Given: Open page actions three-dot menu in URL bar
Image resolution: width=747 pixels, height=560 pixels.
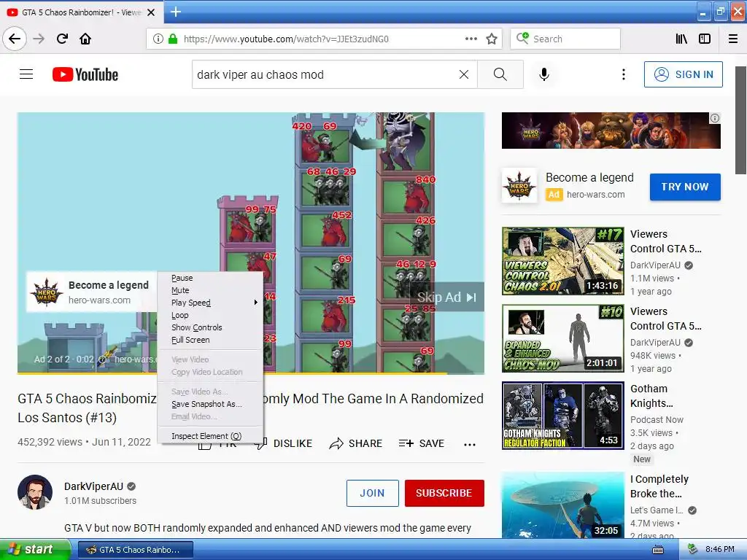Looking at the screenshot, I should (471, 39).
